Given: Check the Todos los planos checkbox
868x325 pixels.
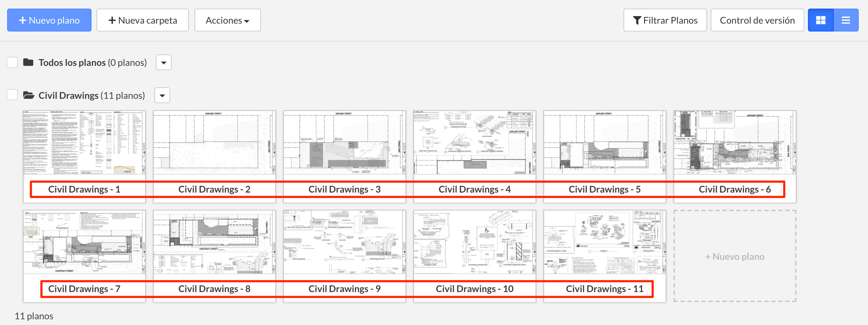Looking at the screenshot, I should pyautogui.click(x=12, y=62).
